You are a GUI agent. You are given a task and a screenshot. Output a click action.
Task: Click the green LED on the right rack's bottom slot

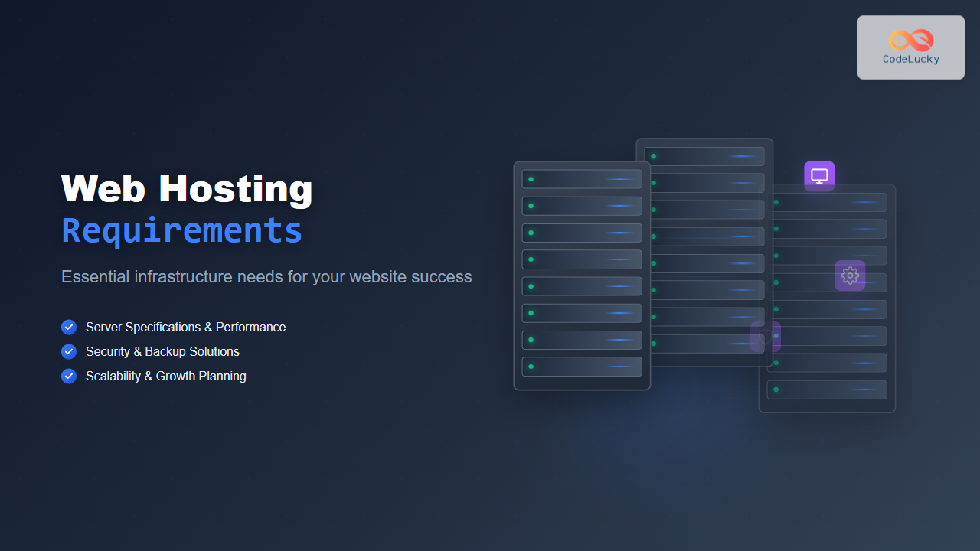[x=776, y=390]
